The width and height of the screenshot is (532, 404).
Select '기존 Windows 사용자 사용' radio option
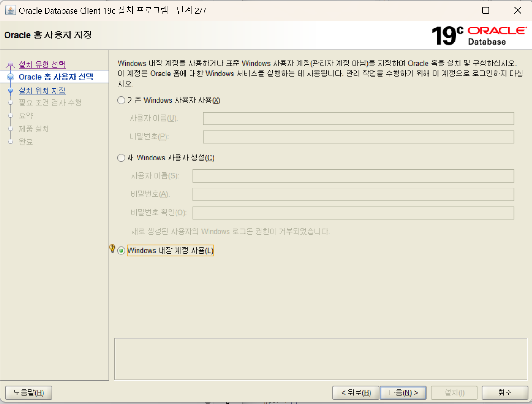point(121,100)
